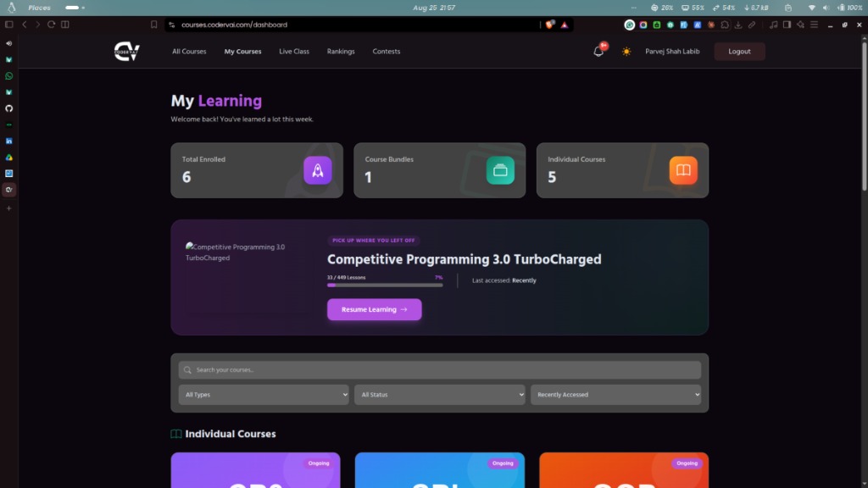Open the Google Drive tab in the vertical tabs
This screenshot has height=488, width=868.
pyautogui.click(x=8, y=157)
